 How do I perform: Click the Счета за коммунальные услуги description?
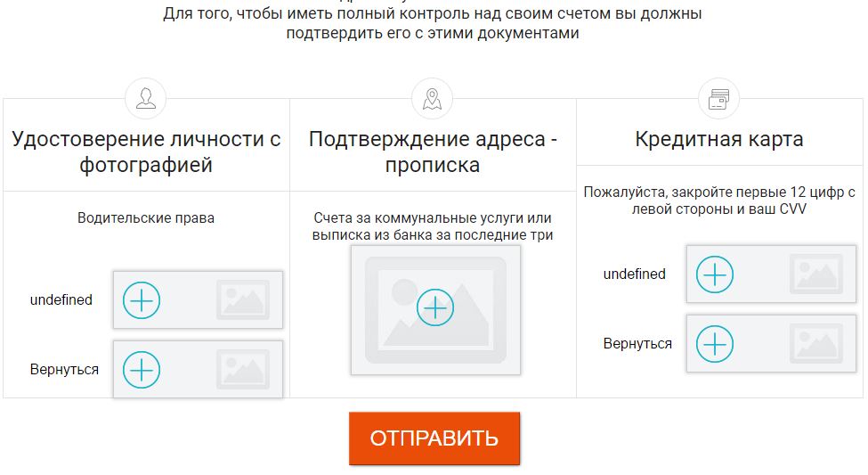pos(433,226)
